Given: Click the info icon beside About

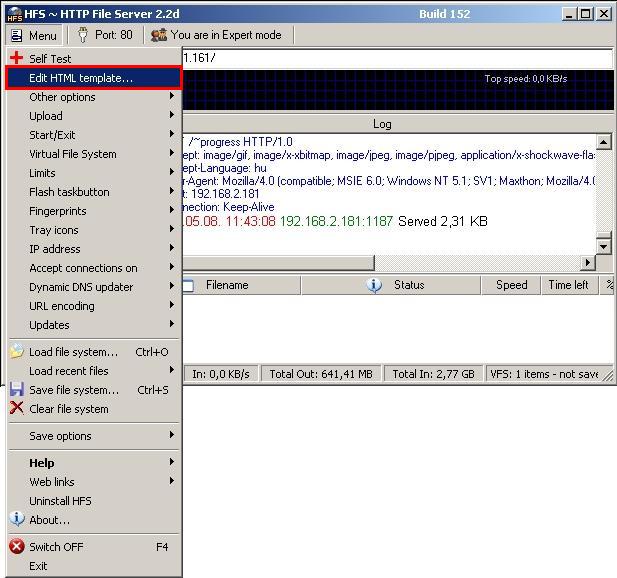Looking at the screenshot, I should pyautogui.click(x=17, y=519).
